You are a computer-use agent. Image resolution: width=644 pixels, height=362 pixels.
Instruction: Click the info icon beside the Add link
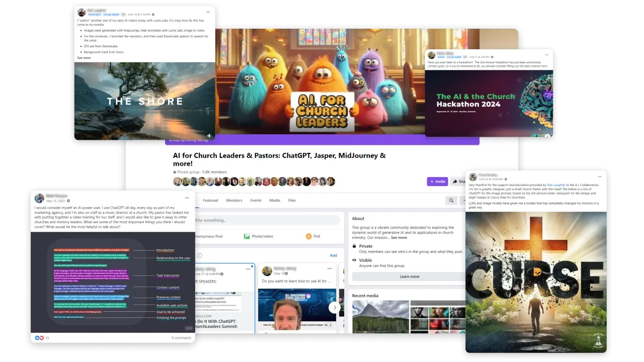point(200,255)
